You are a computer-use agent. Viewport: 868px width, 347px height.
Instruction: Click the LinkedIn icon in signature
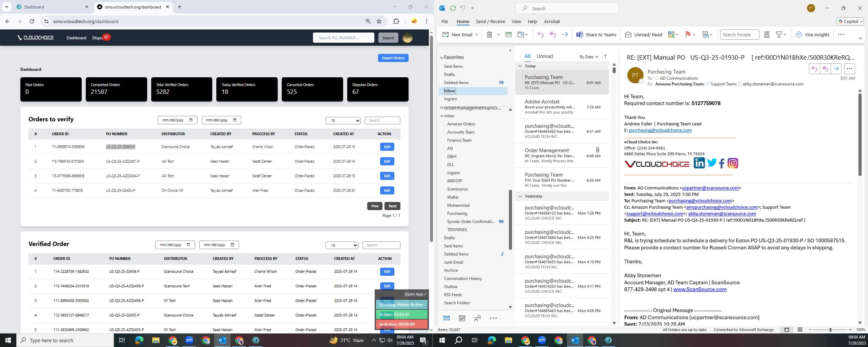pos(699,163)
